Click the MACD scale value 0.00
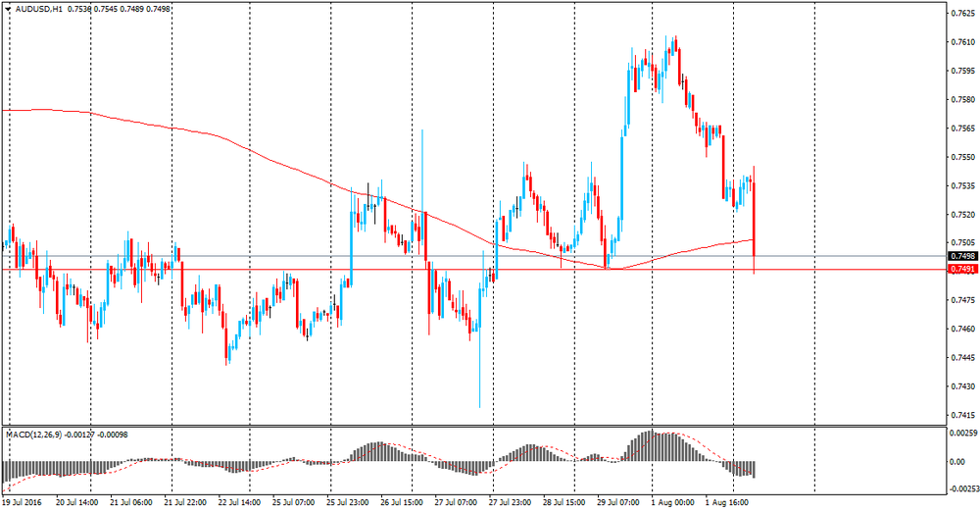 coord(957,462)
